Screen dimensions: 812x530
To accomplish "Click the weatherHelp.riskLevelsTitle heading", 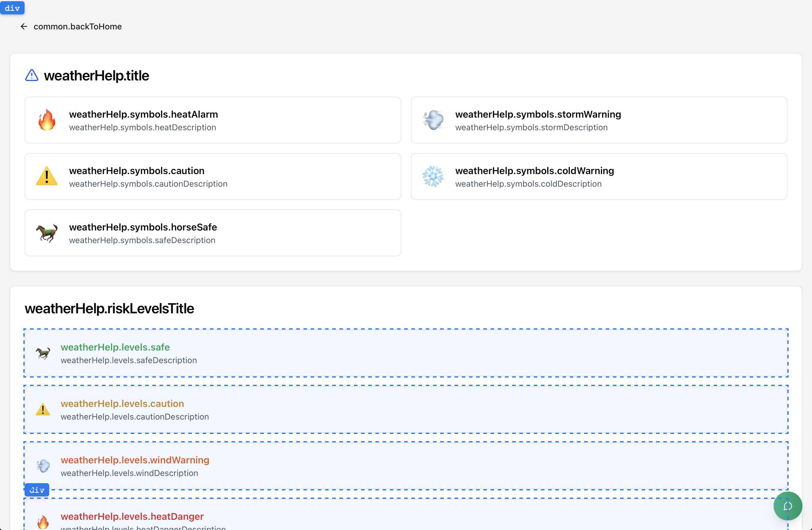I will (x=109, y=309).
